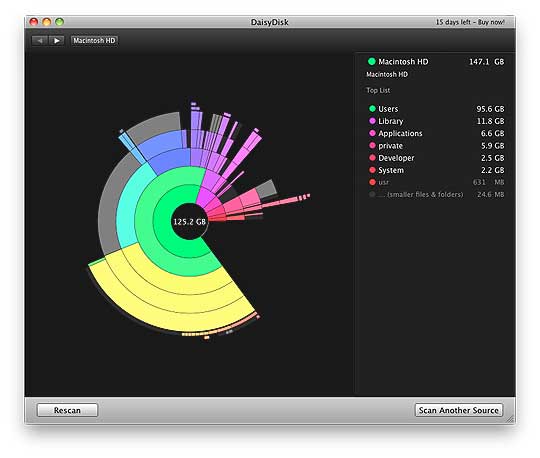Click the pink dot beside Applications
540x458 pixels.
coord(372,133)
